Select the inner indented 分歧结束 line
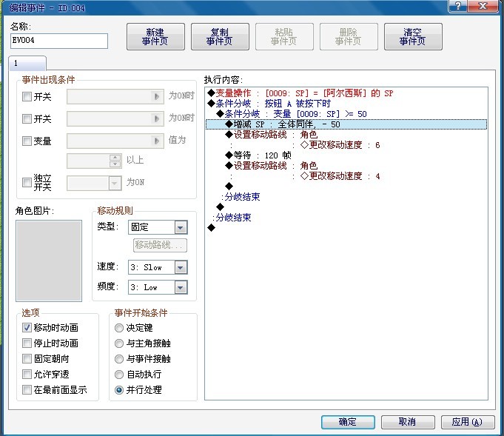Viewport: 504px width, 436px height. [346, 197]
